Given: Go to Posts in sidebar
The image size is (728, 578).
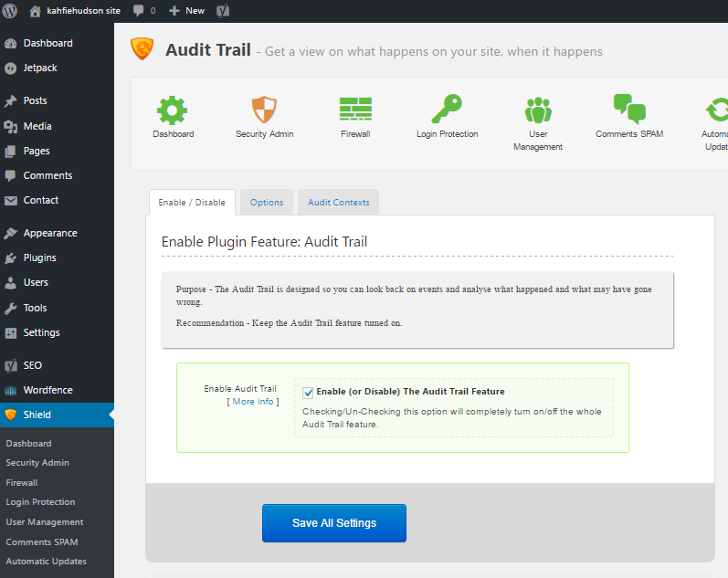Looking at the screenshot, I should (57, 100).
